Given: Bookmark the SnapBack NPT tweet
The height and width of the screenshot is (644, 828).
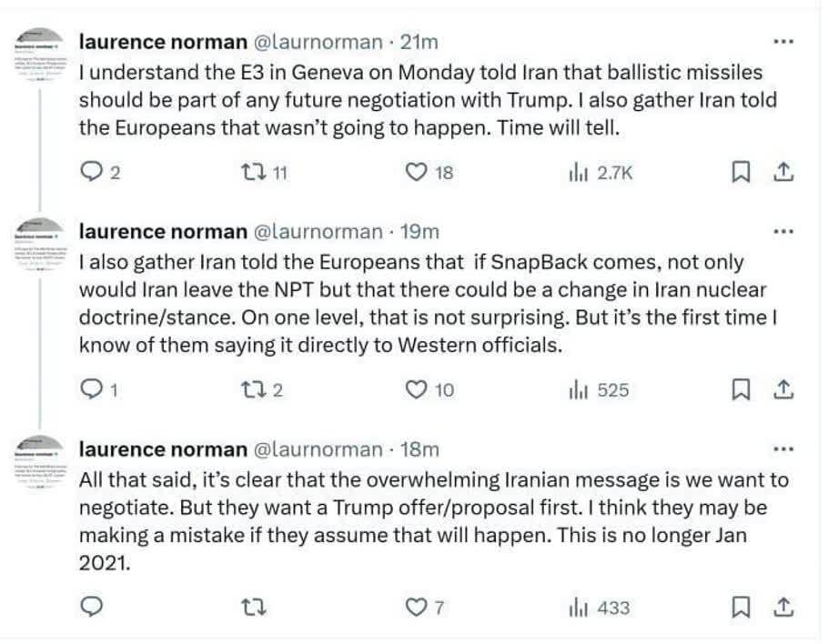Looking at the screenshot, I should click(741, 389).
